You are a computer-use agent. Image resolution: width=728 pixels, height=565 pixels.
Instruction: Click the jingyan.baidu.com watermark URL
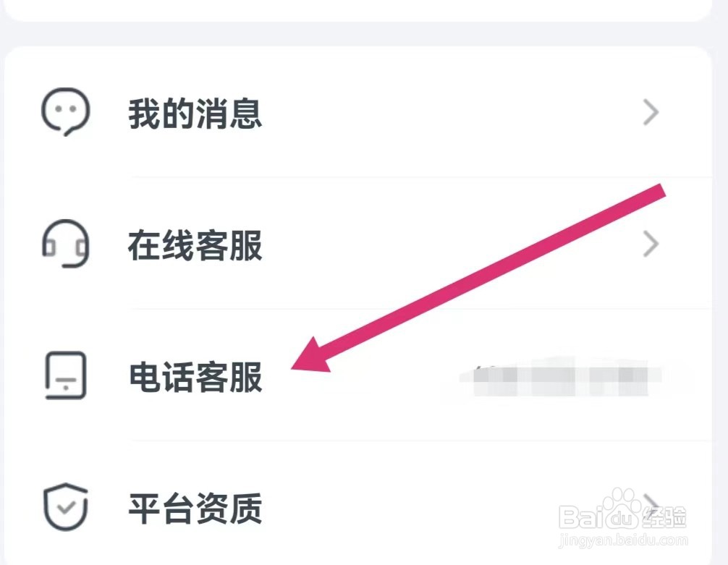click(x=622, y=540)
